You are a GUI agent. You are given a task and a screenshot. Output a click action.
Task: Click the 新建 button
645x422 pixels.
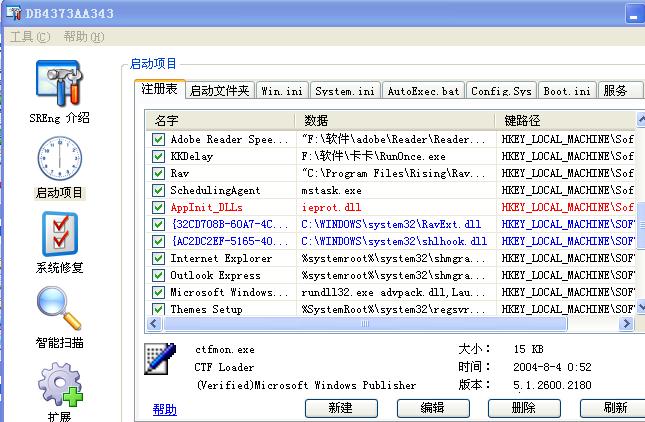341,408
